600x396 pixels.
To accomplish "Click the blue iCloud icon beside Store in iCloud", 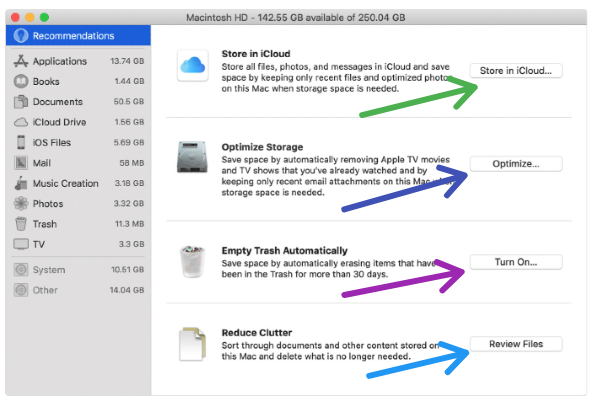I will tap(192, 65).
